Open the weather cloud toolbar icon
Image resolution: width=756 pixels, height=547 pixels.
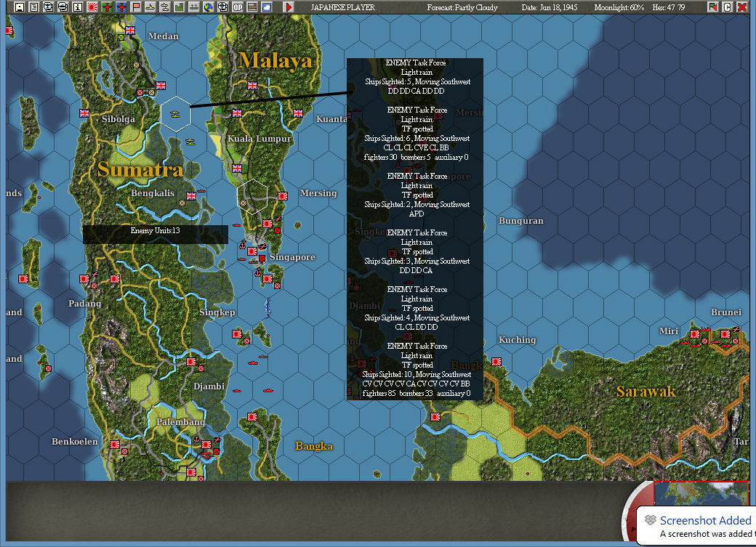coord(266,7)
